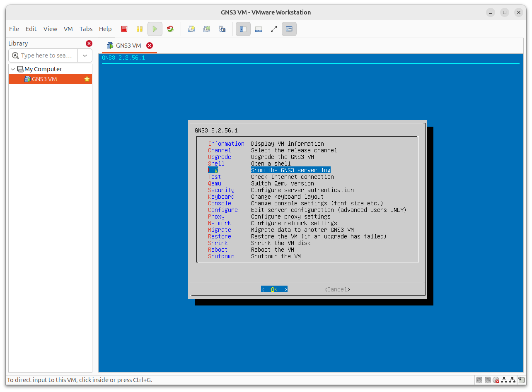Select the Keyboard menu entry
This screenshot has height=392, width=532.
(221, 197)
